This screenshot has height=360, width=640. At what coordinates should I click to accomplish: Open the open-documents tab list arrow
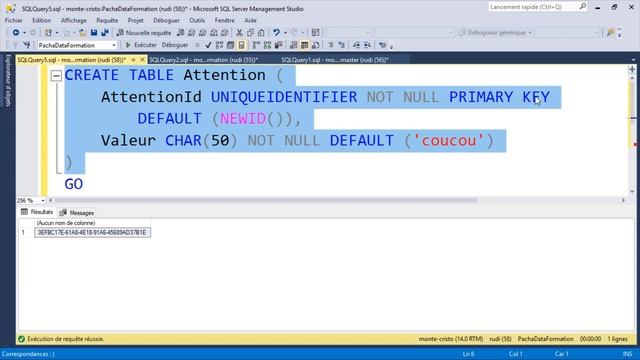click(x=633, y=60)
